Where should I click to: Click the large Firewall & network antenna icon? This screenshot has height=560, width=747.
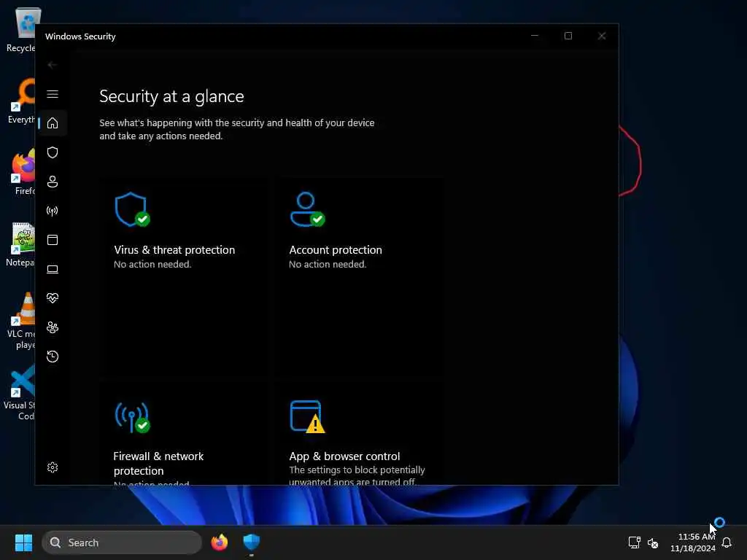point(132,417)
